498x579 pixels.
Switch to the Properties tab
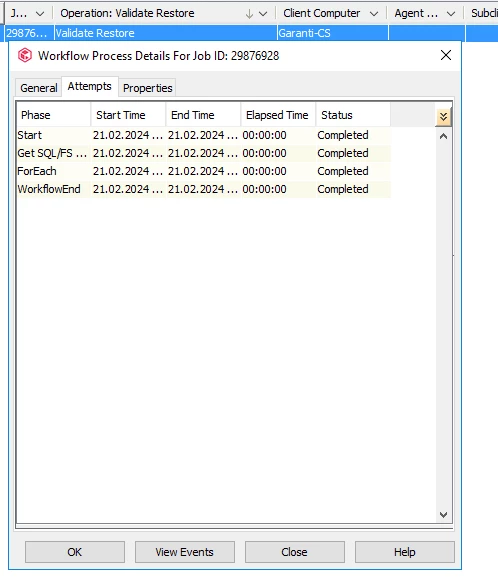147,88
